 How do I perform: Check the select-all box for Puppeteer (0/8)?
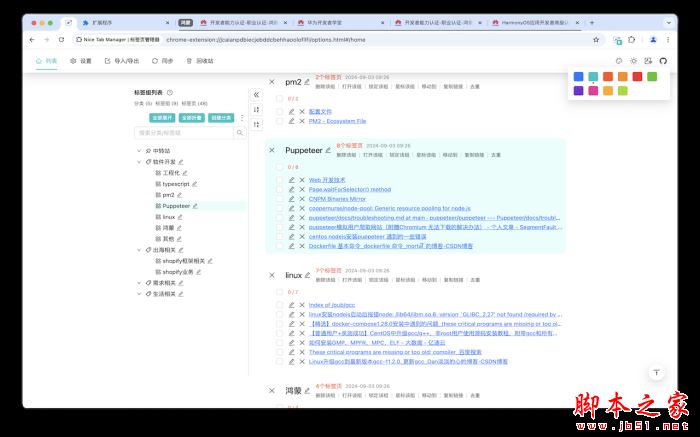point(279,167)
